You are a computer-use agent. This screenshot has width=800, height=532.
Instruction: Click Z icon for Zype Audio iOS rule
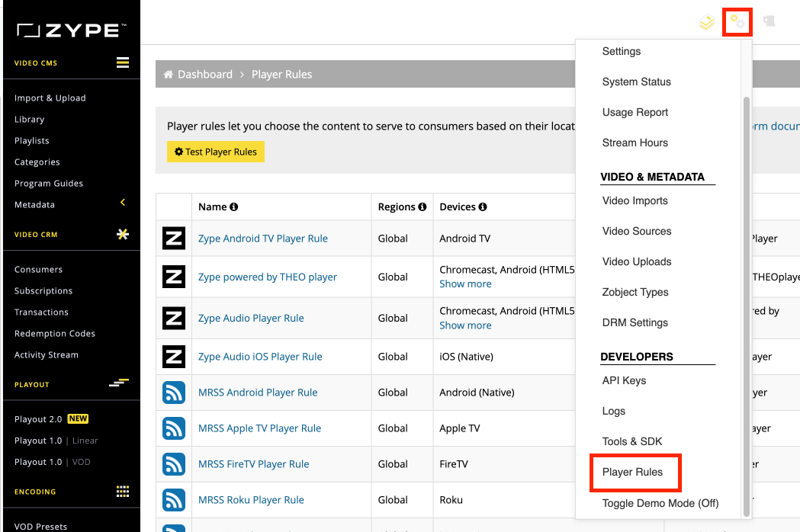click(x=174, y=357)
